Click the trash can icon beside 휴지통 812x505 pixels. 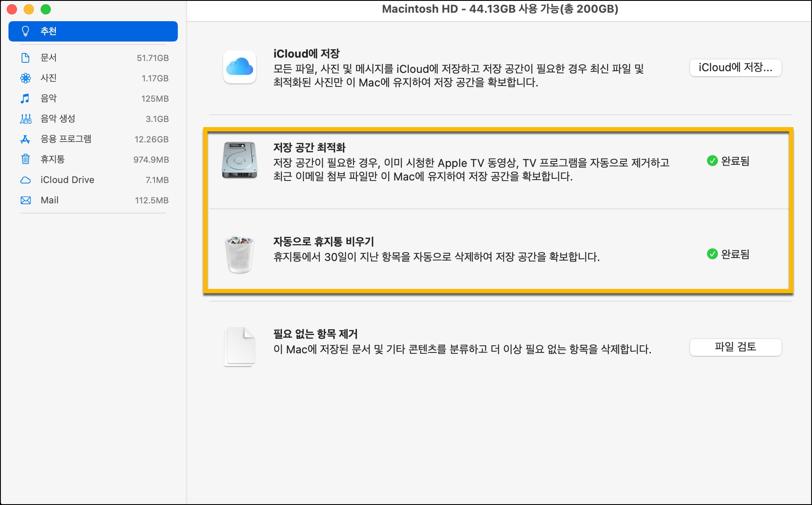[25, 159]
